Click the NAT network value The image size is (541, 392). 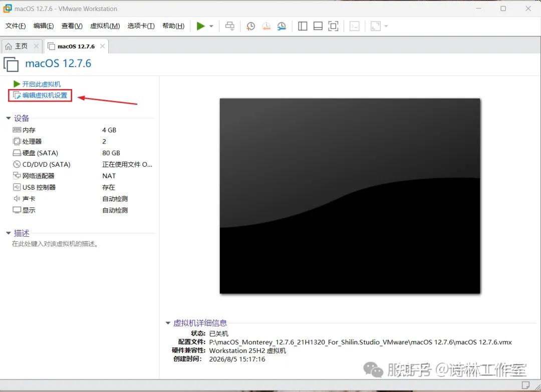[x=109, y=176]
